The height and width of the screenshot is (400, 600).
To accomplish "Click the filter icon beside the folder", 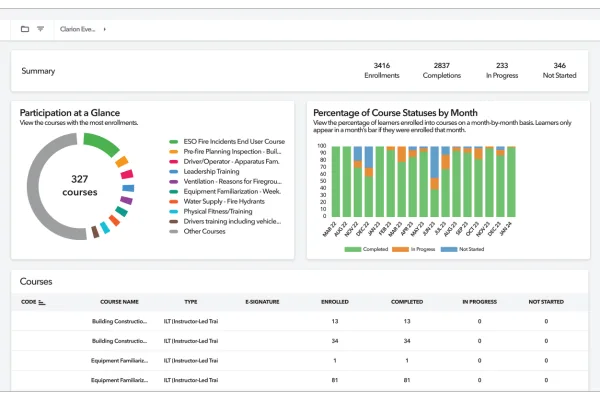I will coord(40,29).
